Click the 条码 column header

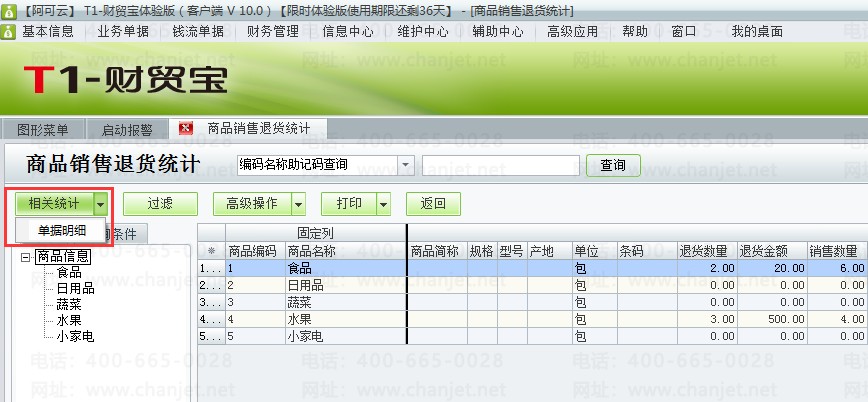[x=647, y=251]
